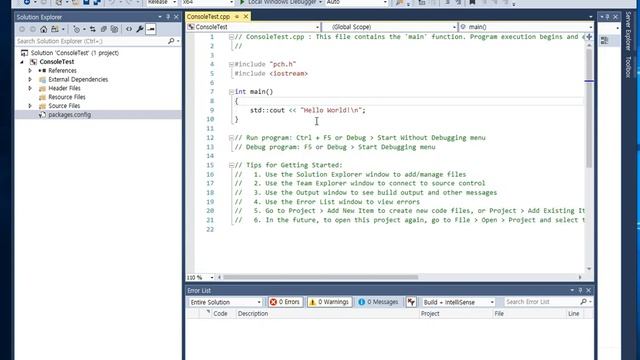
Task: Click the editor horizontal scrollbar thumb
Action: (x=320, y=278)
